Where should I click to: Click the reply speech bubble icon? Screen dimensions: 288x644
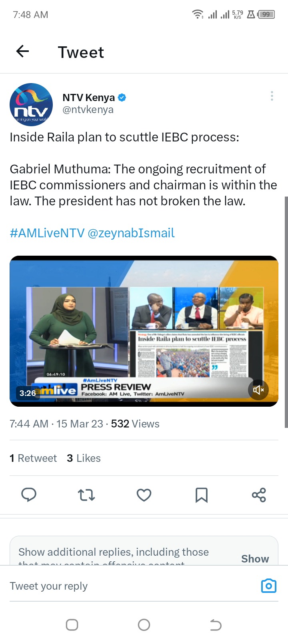(x=29, y=495)
